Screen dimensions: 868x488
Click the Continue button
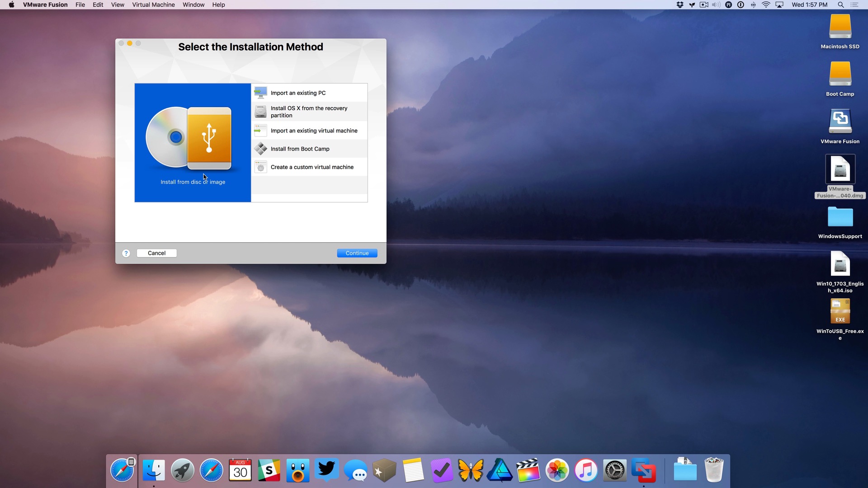357,253
